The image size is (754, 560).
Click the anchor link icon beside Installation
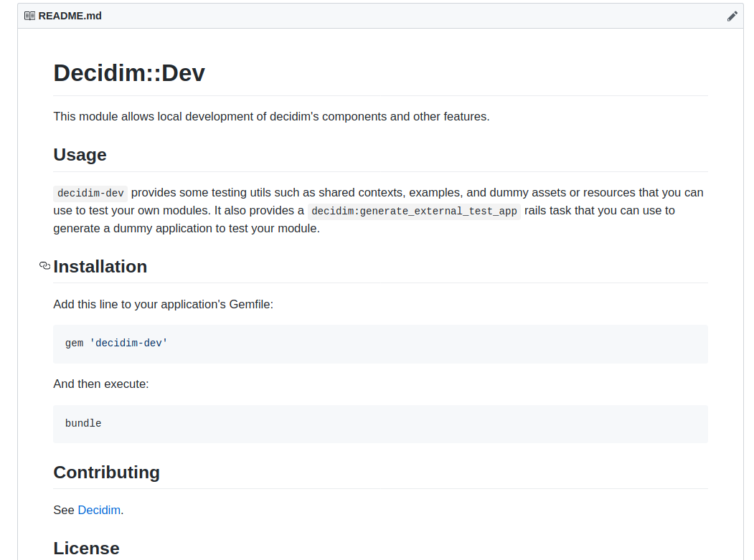(x=44, y=266)
